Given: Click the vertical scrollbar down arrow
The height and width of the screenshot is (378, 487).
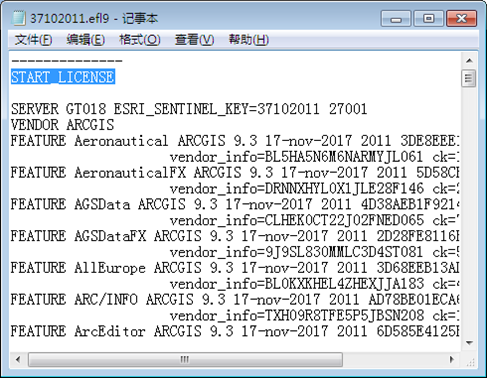Looking at the screenshot, I should click(x=469, y=343).
